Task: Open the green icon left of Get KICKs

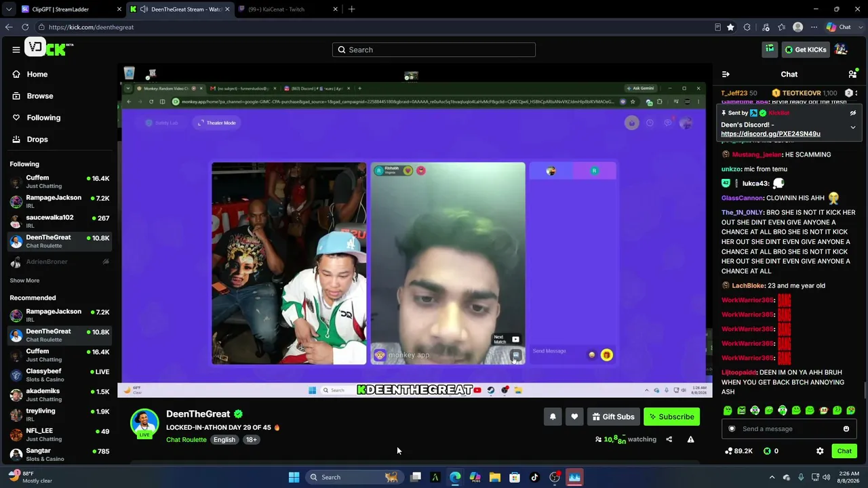Action: tap(770, 49)
